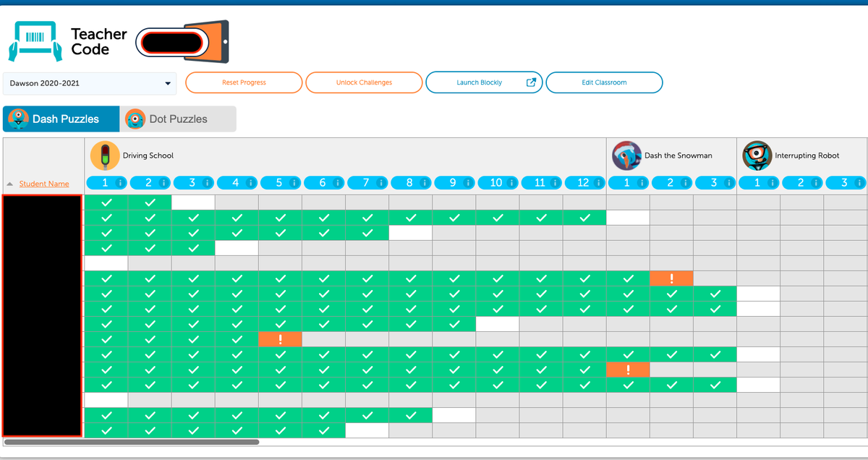The width and height of the screenshot is (868, 460).
Task: Click the orange alert cell under Dash the Snowman 2
Action: [x=671, y=278]
